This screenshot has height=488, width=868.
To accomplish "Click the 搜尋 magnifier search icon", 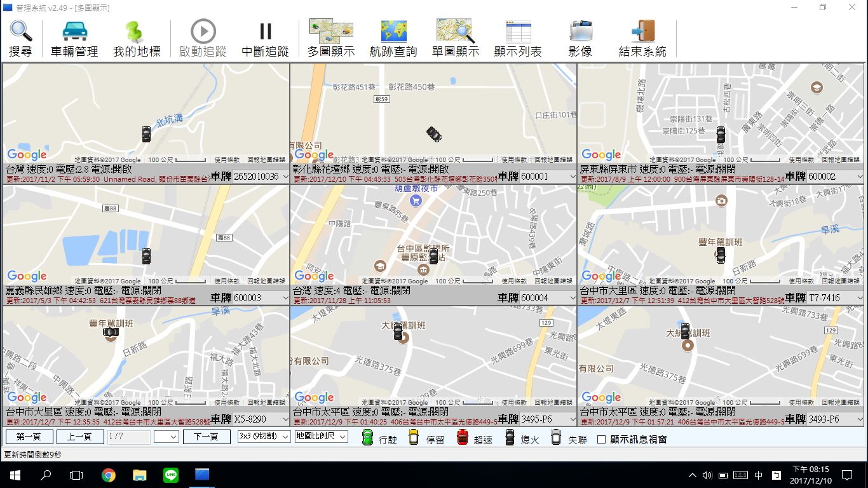I will (x=20, y=32).
